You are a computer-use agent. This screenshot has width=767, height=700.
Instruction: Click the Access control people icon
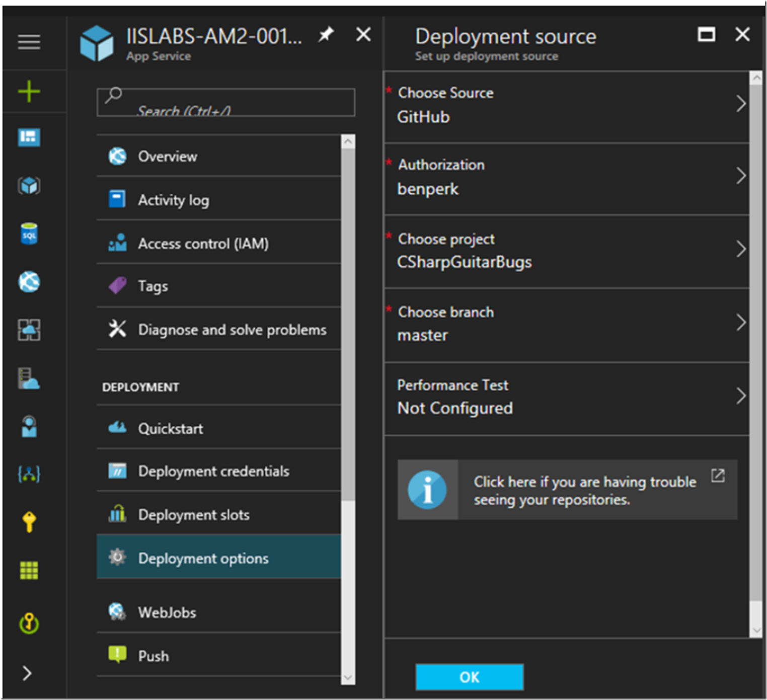coord(117,243)
